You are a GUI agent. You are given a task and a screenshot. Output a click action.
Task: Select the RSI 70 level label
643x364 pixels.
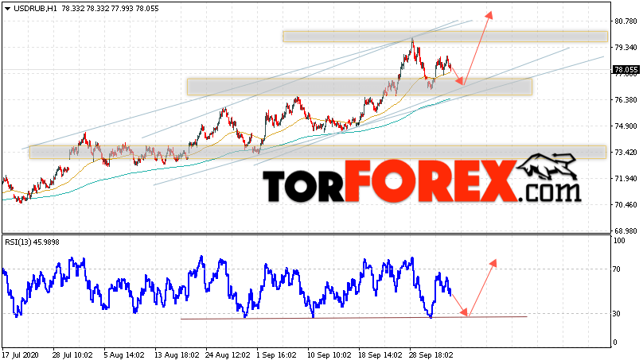tap(618, 269)
